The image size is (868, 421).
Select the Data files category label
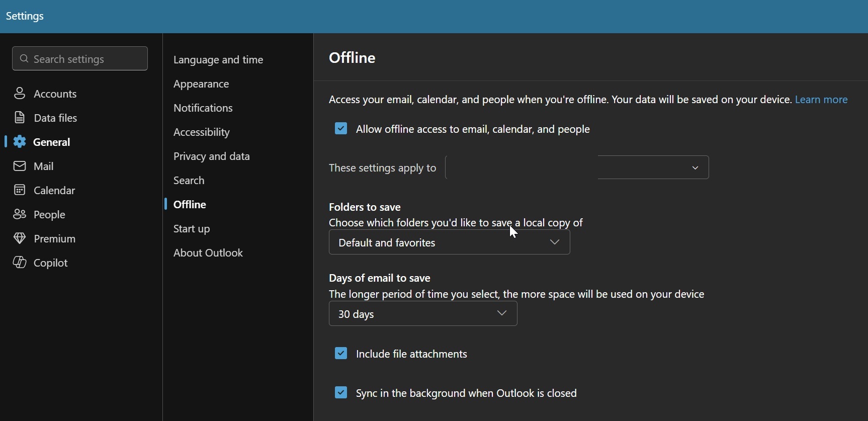pos(55,118)
